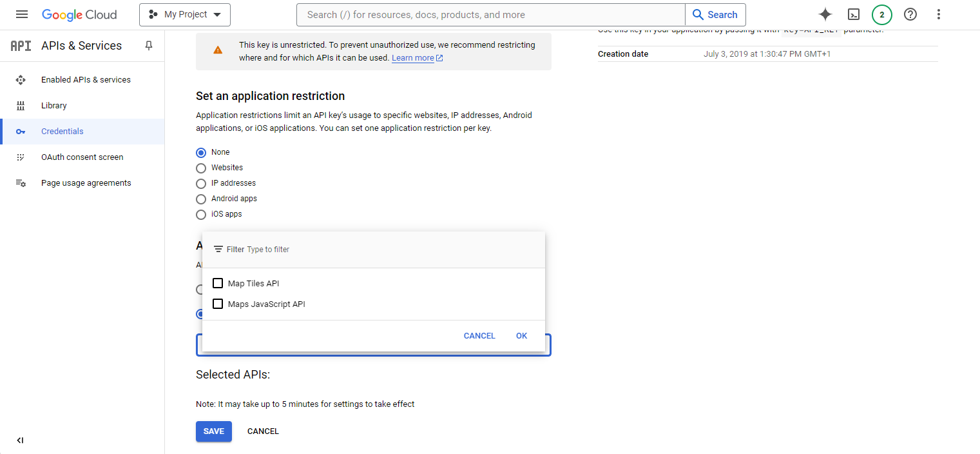Open the three-dot overflow menu
The height and width of the screenshot is (454, 980).
[939, 14]
